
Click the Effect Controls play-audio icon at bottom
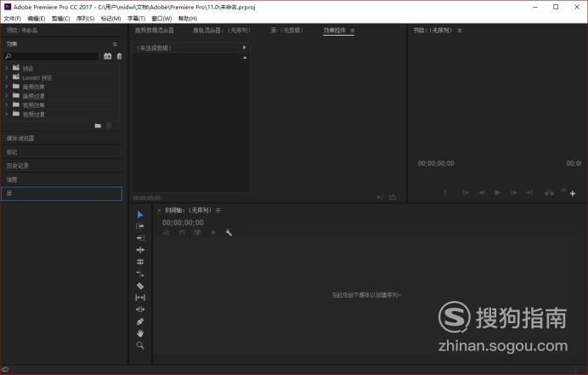pyautogui.click(x=380, y=197)
